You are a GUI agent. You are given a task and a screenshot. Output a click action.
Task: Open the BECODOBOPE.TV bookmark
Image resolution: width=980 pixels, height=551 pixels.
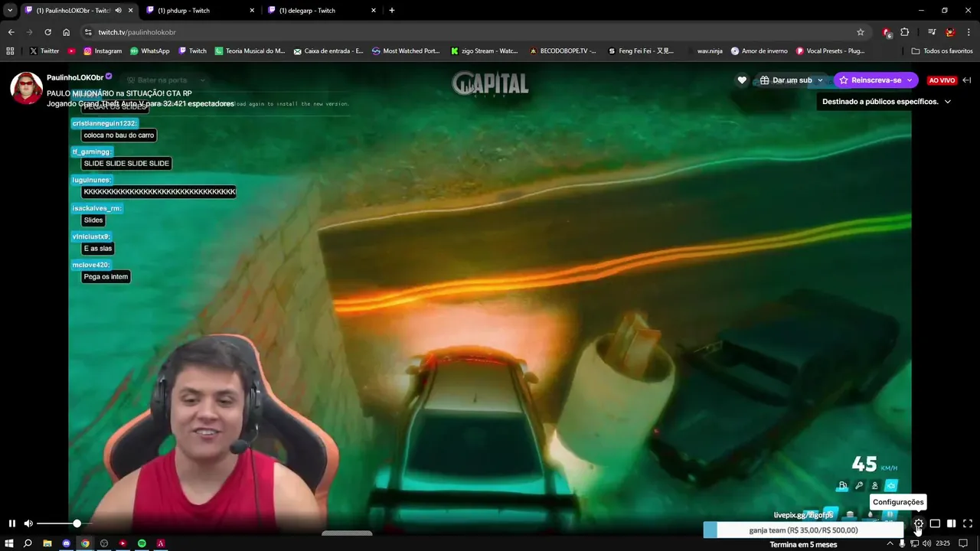tap(563, 51)
